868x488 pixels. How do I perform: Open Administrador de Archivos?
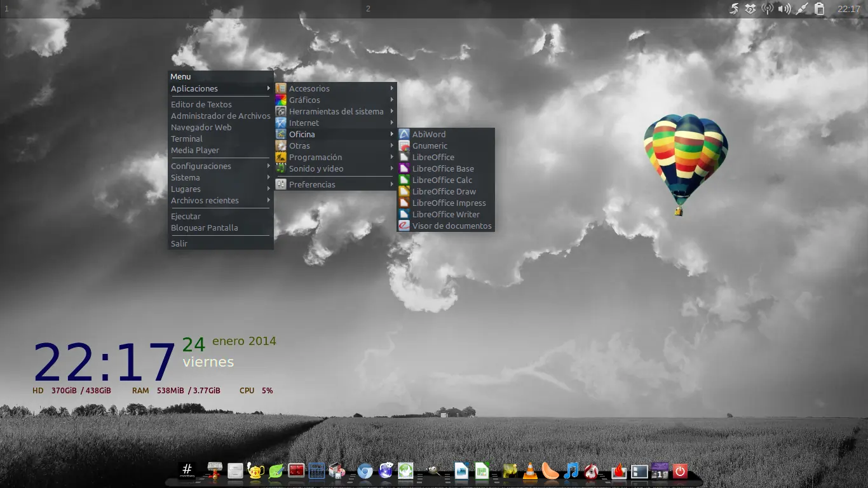[220, 116]
